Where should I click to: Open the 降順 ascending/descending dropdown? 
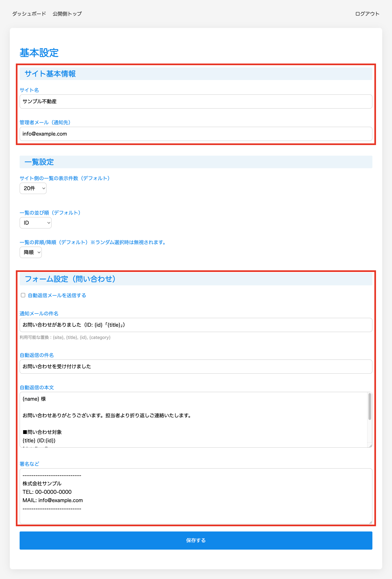tap(31, 252)
